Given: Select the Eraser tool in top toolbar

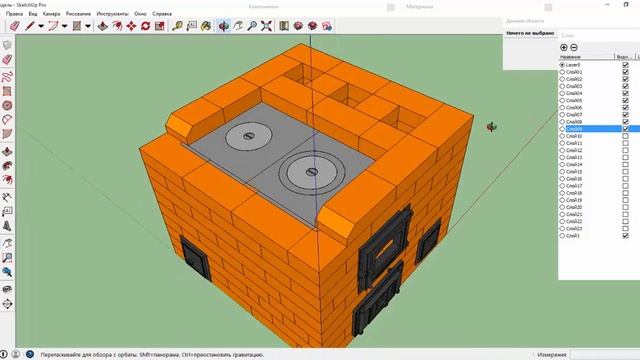Looking at the screenshot, I should point(15,26).
